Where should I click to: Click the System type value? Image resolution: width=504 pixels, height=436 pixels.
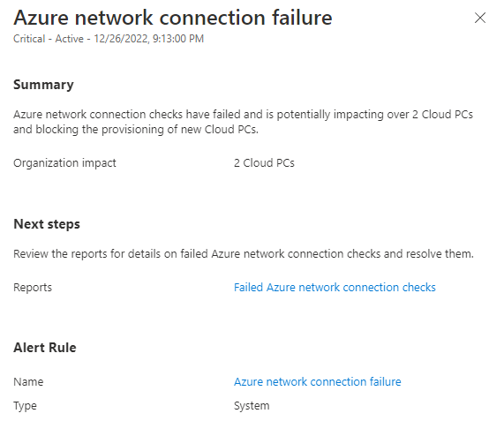(x=252, y=406)
